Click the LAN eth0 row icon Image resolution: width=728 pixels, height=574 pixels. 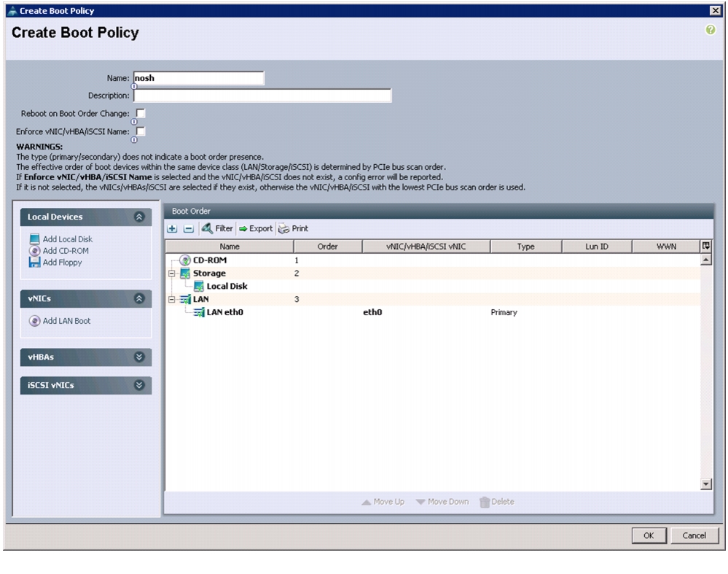199,312
